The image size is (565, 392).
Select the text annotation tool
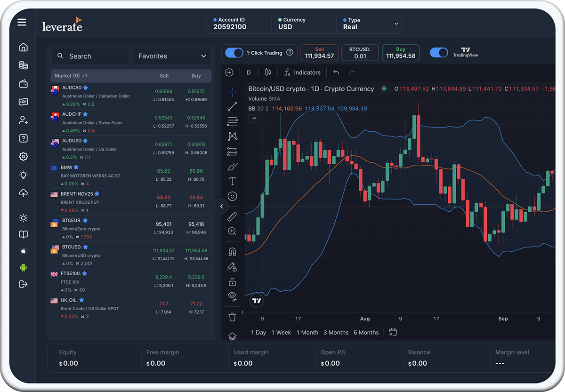[232, 181]
